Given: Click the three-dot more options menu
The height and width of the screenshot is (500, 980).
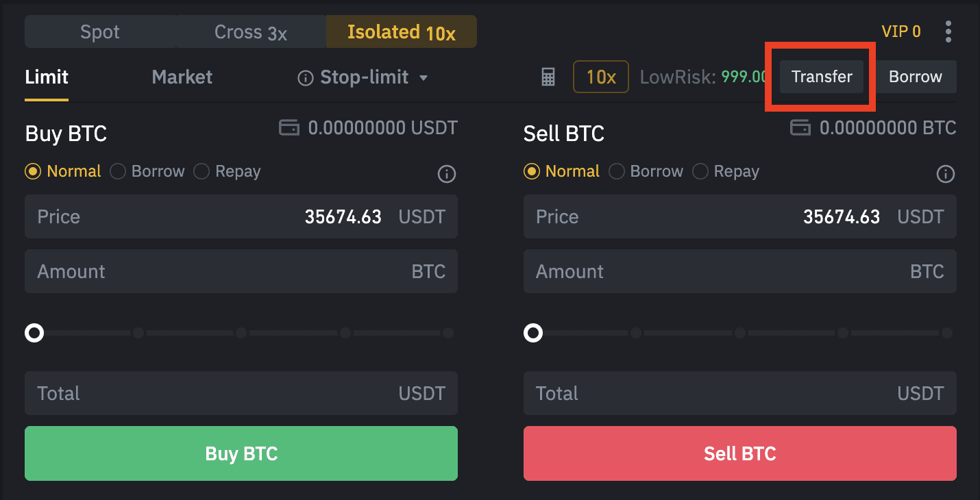Looking at the screenshot, I should click(x=948, y=32).
